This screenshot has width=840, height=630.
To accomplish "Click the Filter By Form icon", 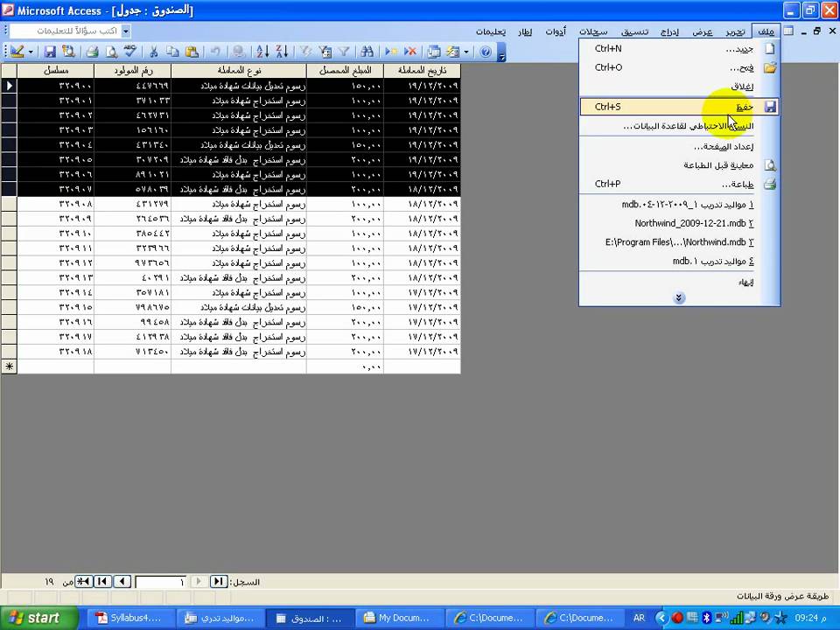I will coord(325,52).
